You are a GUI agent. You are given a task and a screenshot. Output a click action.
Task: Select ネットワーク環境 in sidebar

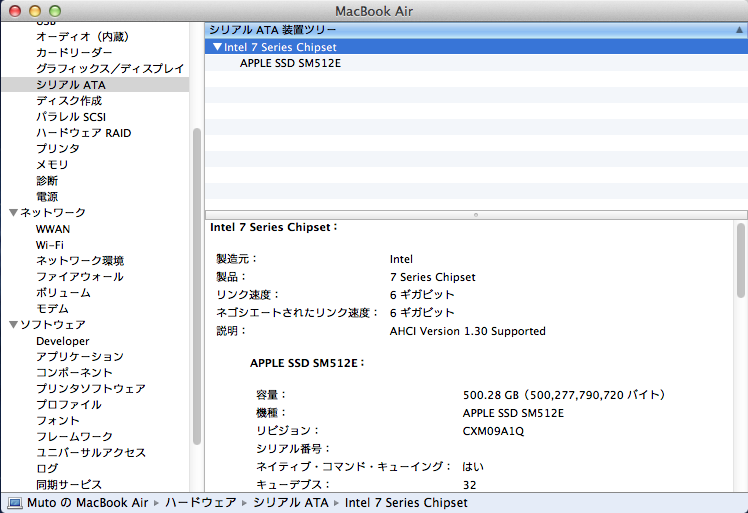point(80,261)
